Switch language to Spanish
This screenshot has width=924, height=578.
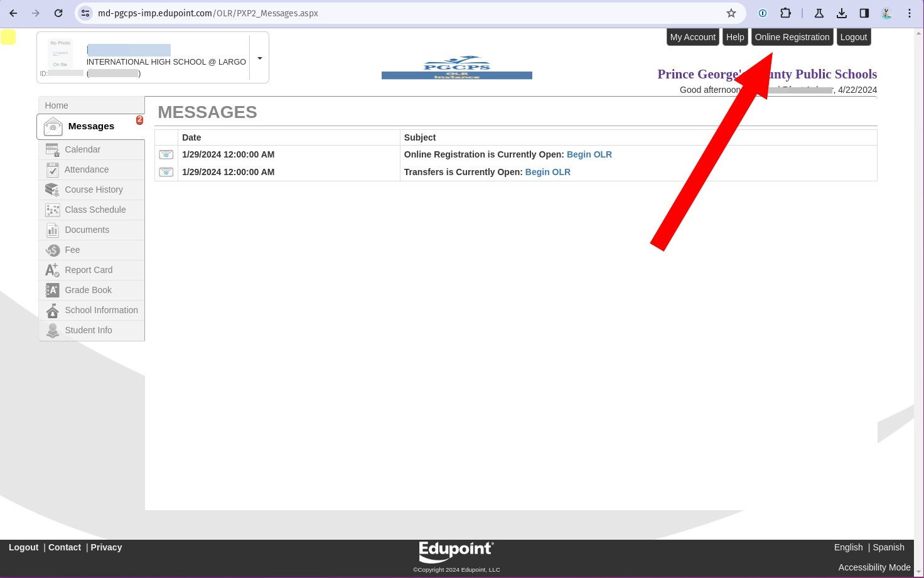click(x=888, y=547)
